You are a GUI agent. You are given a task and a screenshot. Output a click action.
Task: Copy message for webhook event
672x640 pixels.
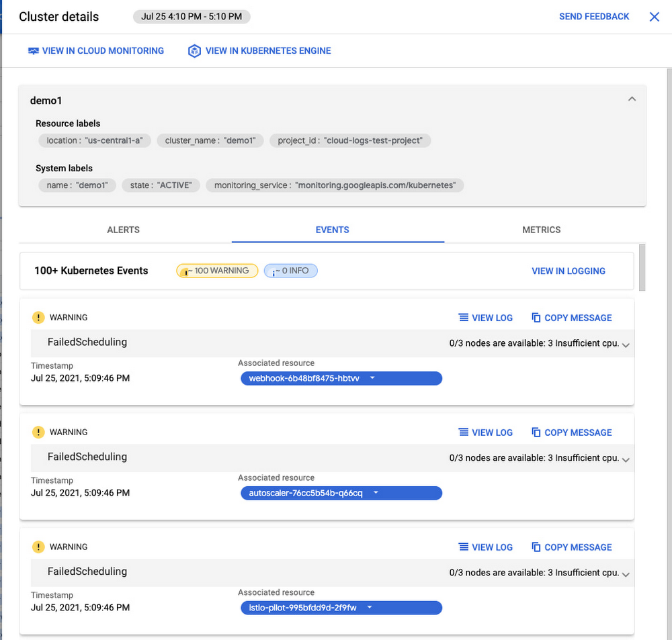572,318
